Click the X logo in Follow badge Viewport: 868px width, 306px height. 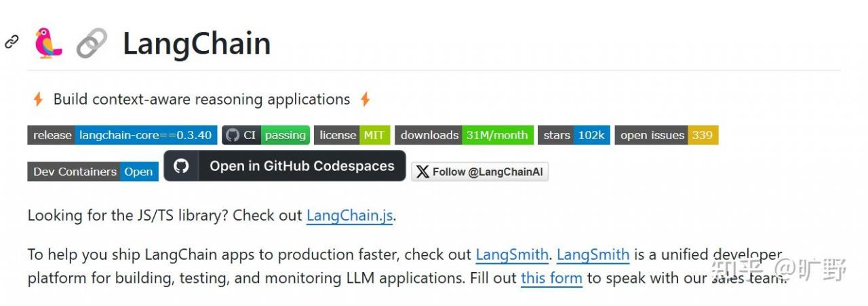click(x=422, y=172)
